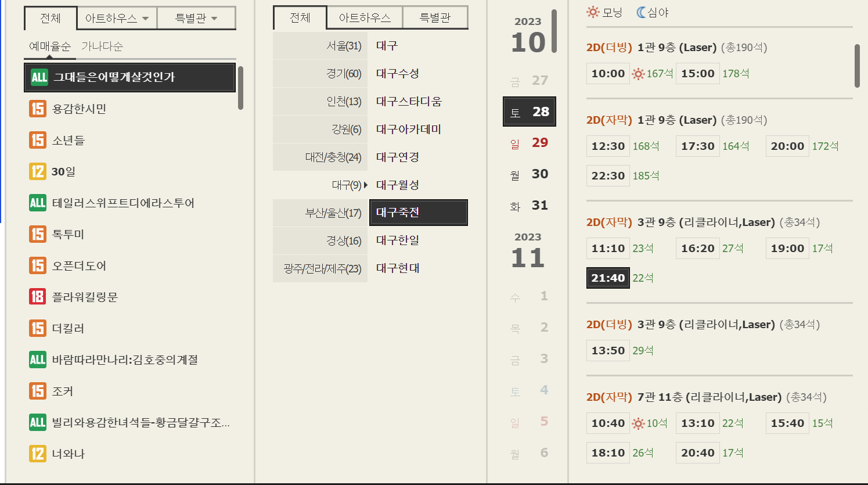Choose the 대구아카데미 theater
Viewport: 868px width, 485px height.
coord(409,129)
